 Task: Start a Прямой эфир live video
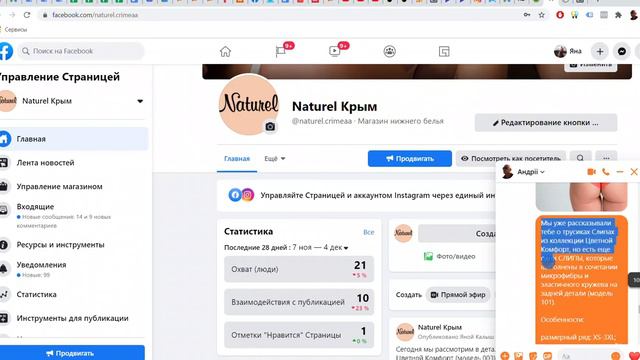pos(458,294)
